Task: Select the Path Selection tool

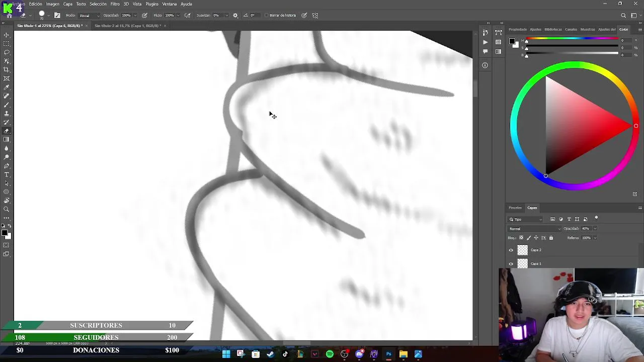Action: click(x=7, y=184)
